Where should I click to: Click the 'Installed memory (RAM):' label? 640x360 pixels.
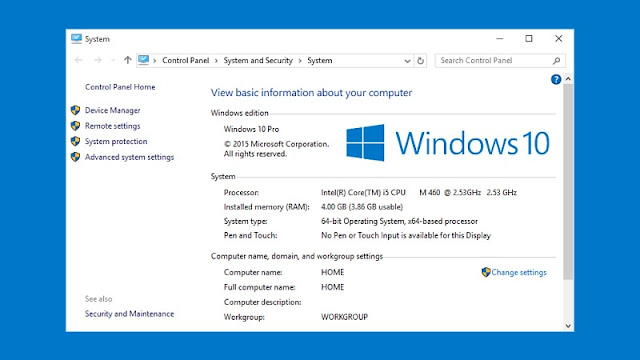tap(267, 207)
